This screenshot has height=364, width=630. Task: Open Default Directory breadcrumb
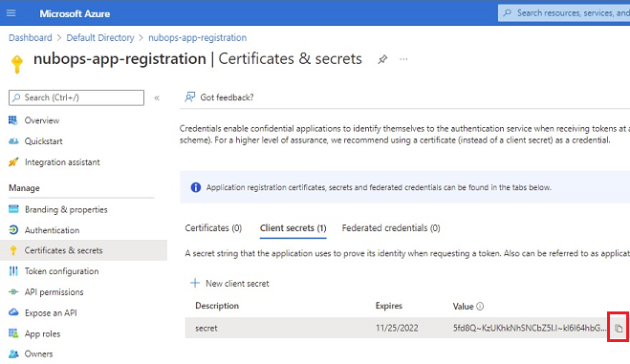pyautogui.click(x=100, y=37)
